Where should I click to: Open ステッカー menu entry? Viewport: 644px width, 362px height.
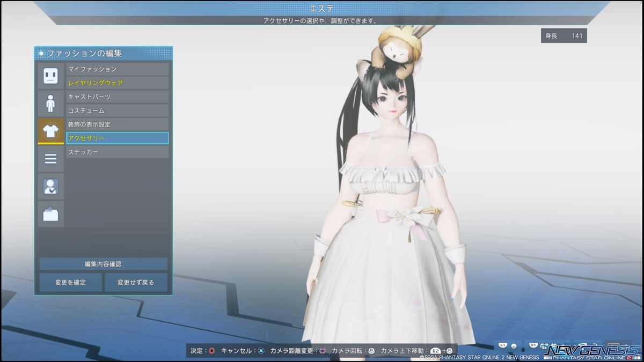[x=117, y=152]
